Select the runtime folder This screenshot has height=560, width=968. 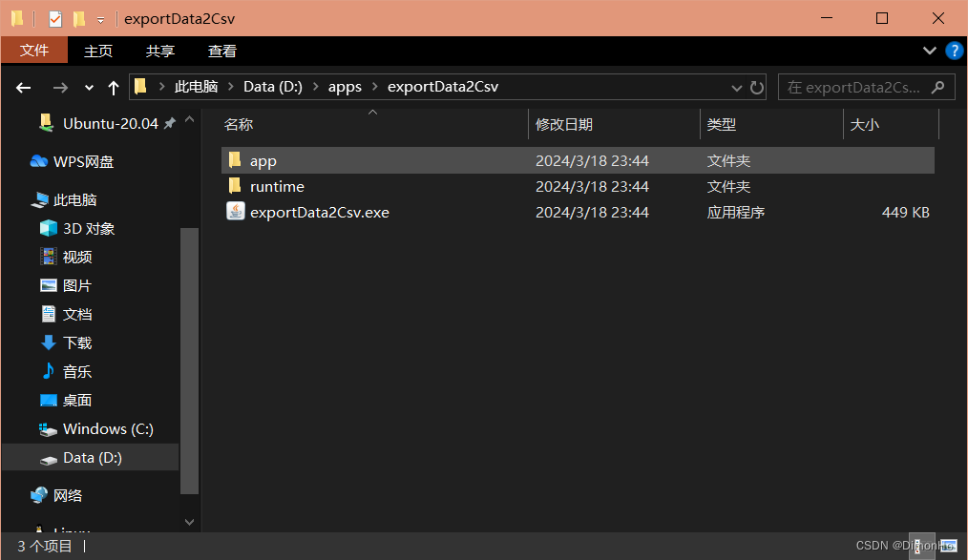pos(578,186)
